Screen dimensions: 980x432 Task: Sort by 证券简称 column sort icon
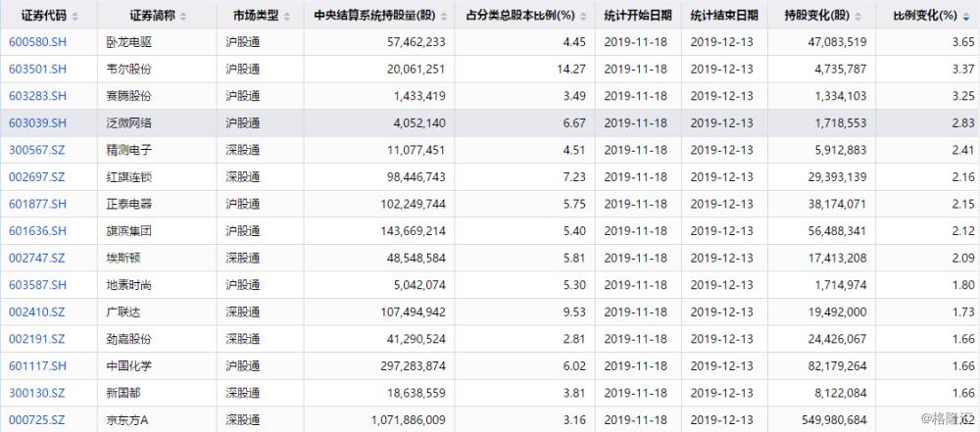[x=183, y=17]
